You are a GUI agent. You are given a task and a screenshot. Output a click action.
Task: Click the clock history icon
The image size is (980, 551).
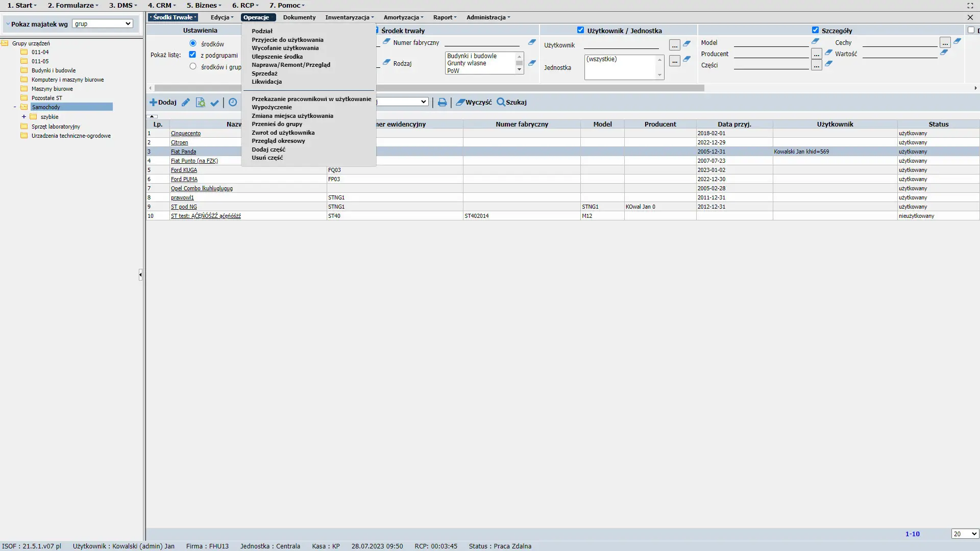coord(233,103)
